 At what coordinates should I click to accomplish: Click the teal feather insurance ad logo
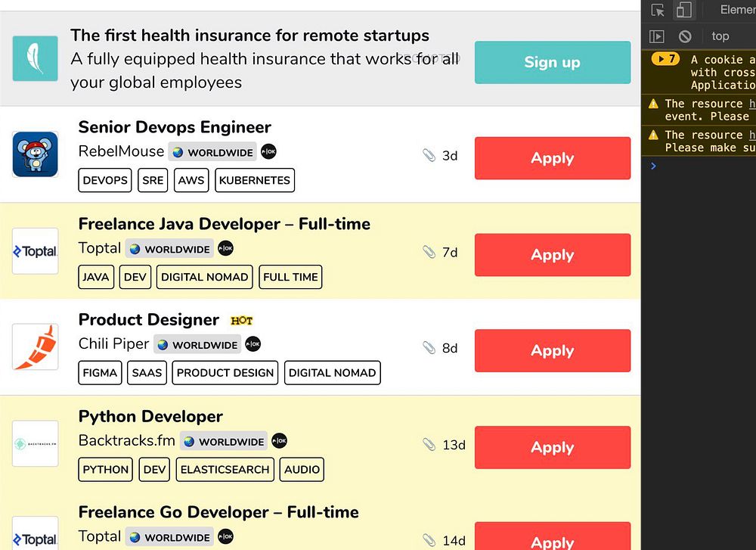pyautogui.click(x=36, y=58)
